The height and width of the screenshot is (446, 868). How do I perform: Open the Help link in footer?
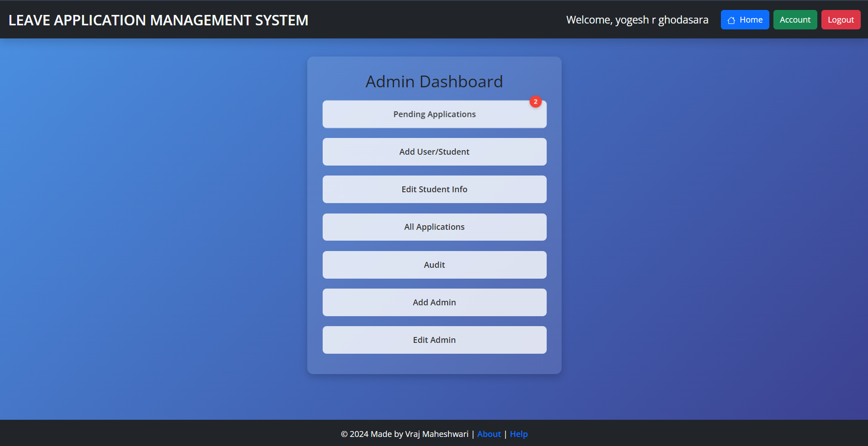(519, 434)
